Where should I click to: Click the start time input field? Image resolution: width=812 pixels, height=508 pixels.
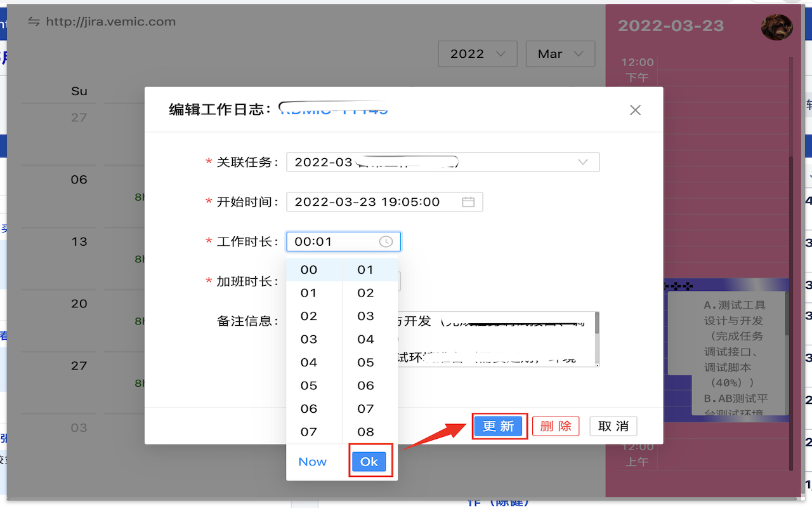coord(374,202)
